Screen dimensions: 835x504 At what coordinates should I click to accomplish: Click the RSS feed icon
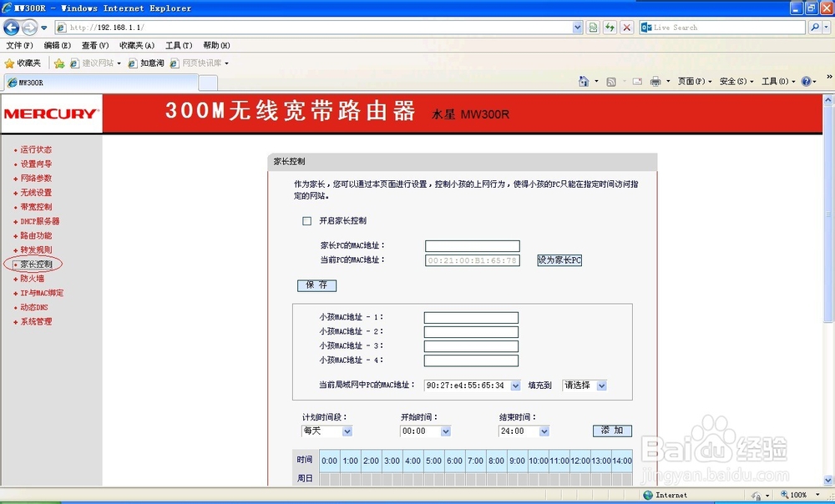611,81
